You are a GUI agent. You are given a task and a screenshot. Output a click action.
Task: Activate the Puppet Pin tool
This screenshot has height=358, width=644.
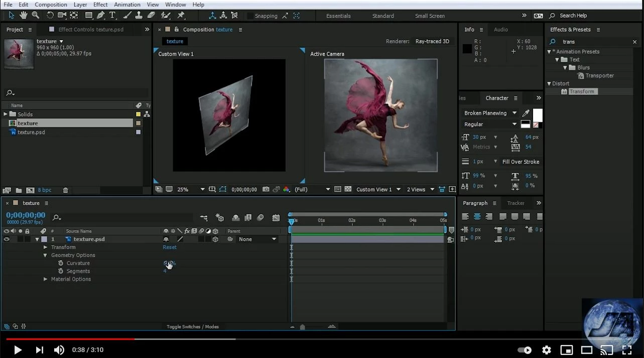pos(181,16)
